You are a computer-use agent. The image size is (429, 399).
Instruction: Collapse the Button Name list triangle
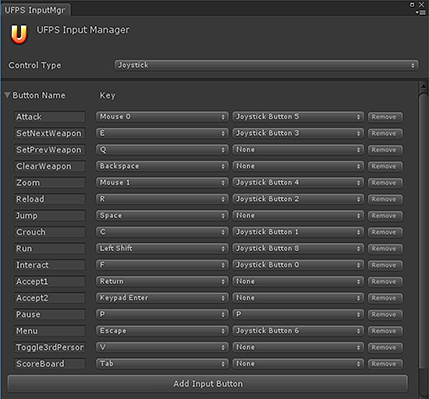click(7, 95)
